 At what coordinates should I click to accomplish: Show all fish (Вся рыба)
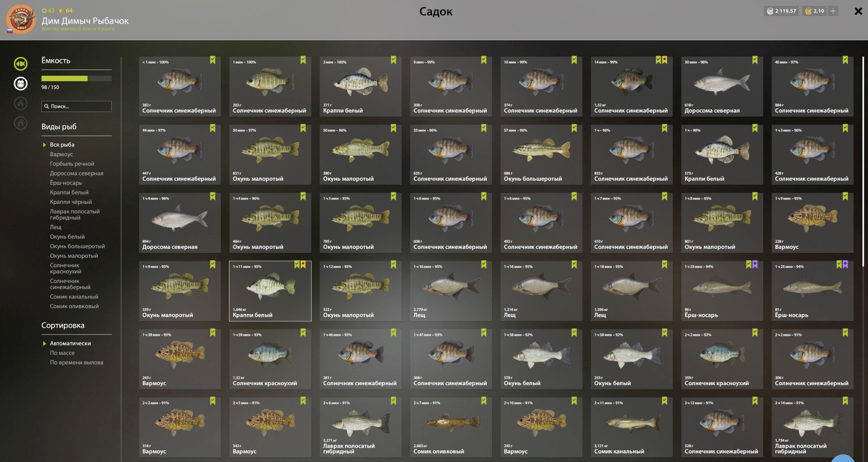click(62, 144)
